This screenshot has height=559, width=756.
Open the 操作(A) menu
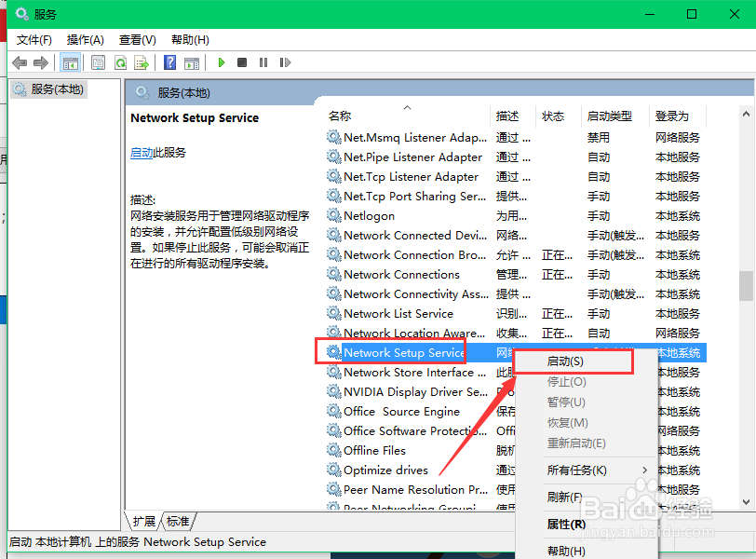tap(86, 39)
